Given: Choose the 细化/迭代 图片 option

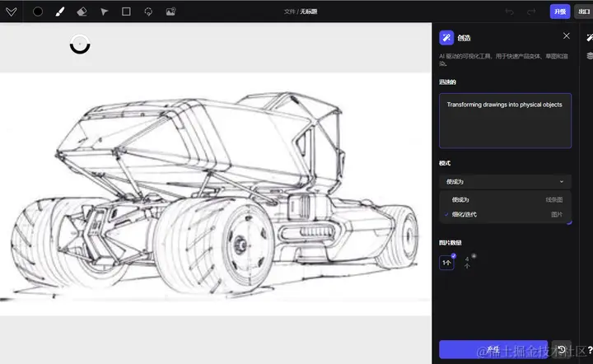Looking at the screenshot, I should point(505,214).
